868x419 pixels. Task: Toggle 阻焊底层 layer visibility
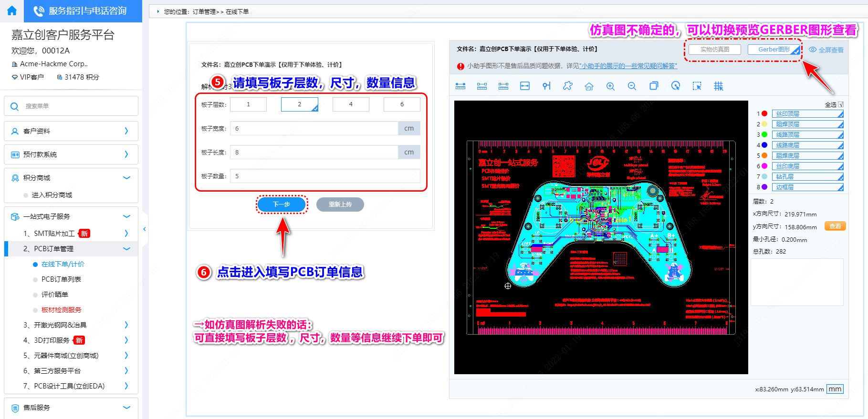pos(807,156)
